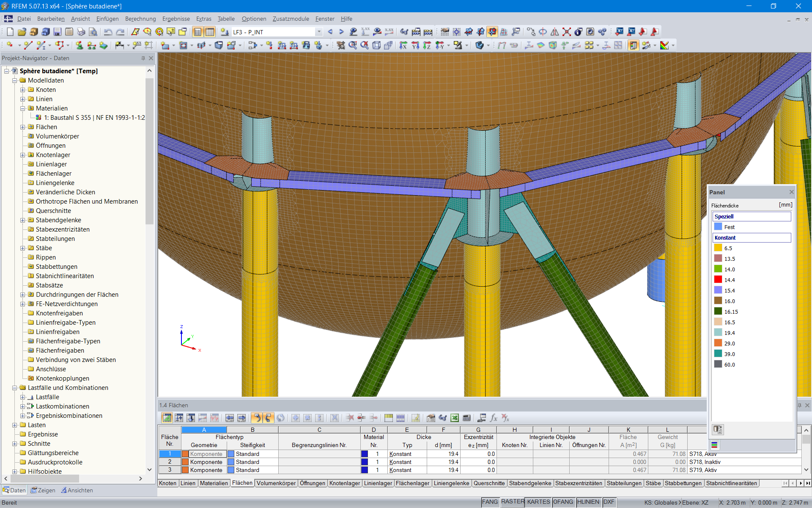Toggle RASTER in the status bar
The image size is (812, 508).
[513, 502]
